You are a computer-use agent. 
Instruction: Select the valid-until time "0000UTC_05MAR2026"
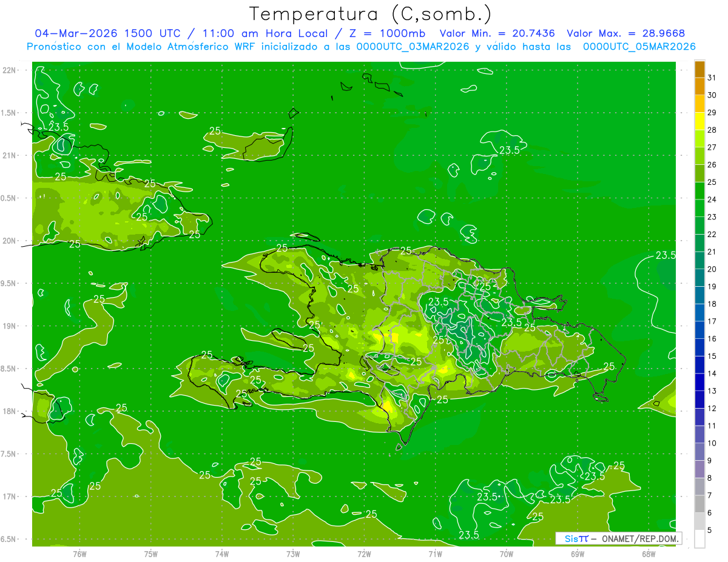(x=639, y=47)
